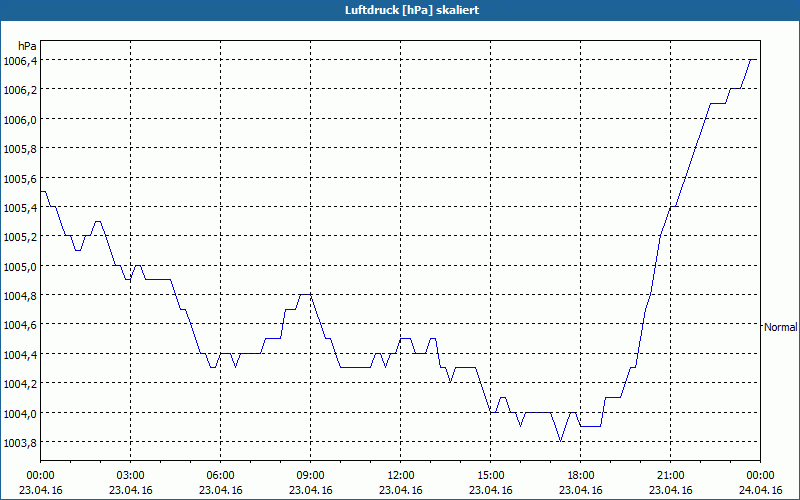Click the '1005,2' pressure label
Screen dimensions: 800x500
(x=20, y=237)
